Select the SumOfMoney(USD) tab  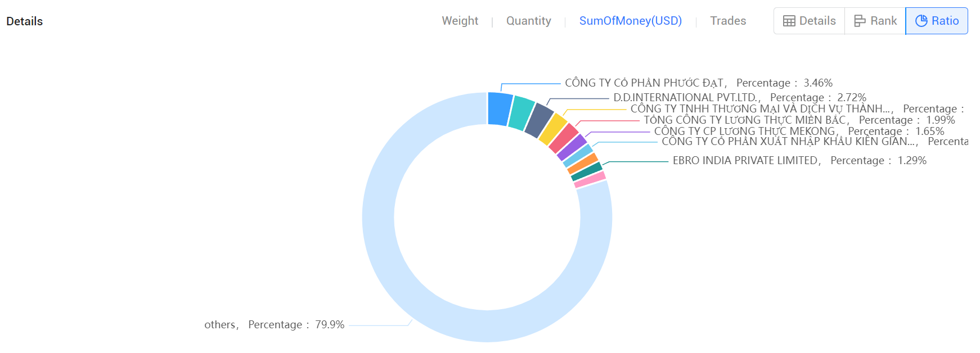(630, 21)
